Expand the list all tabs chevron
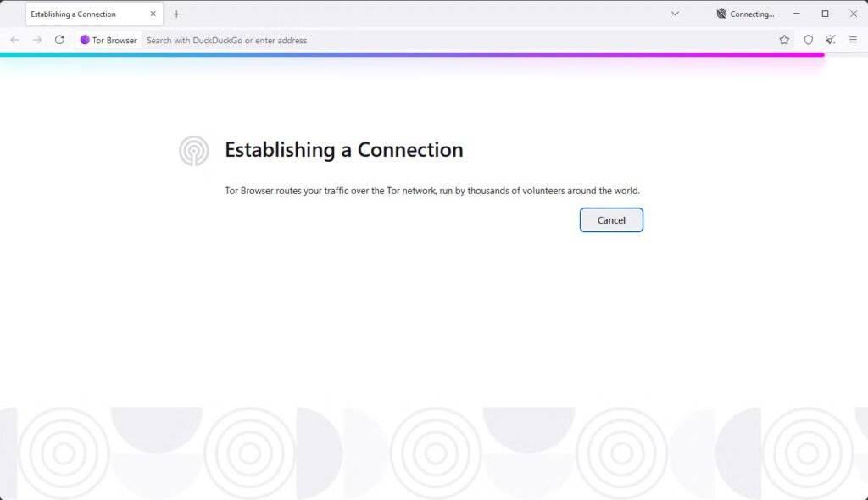Screen dimensions: 868x500 tap(675, 14)
